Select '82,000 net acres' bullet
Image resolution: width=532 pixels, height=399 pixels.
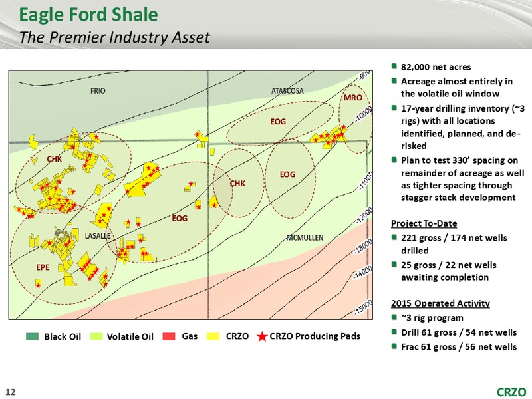[436, 67]
